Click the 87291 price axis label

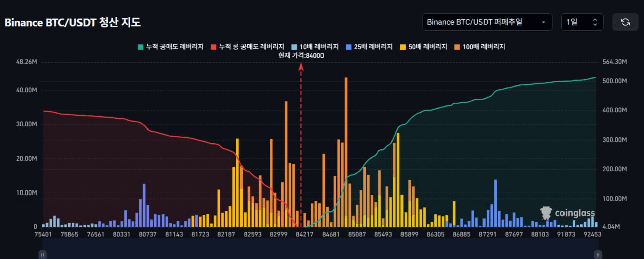point(488,234)
